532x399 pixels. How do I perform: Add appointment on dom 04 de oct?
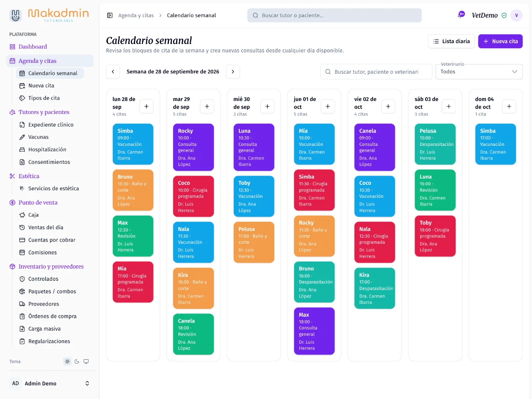(509, 106)
